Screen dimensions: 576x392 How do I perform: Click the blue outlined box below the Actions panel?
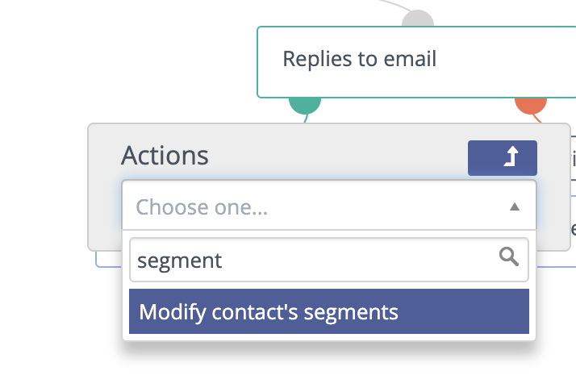108,260
